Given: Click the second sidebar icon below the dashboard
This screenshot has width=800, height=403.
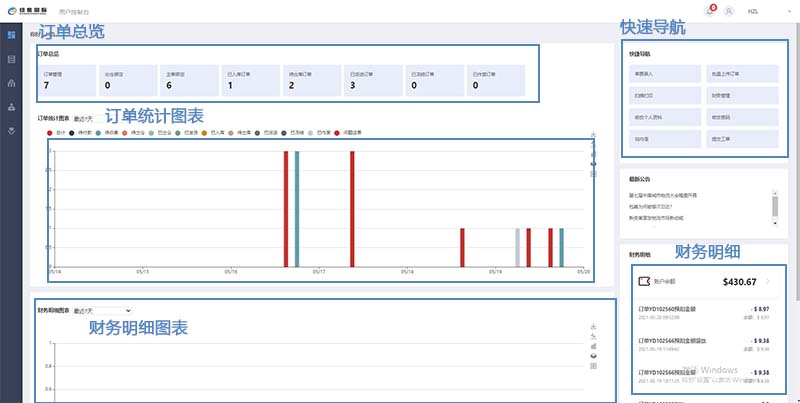Looking at the screenshot, I should pyautogui.click(x=11, y=60).
